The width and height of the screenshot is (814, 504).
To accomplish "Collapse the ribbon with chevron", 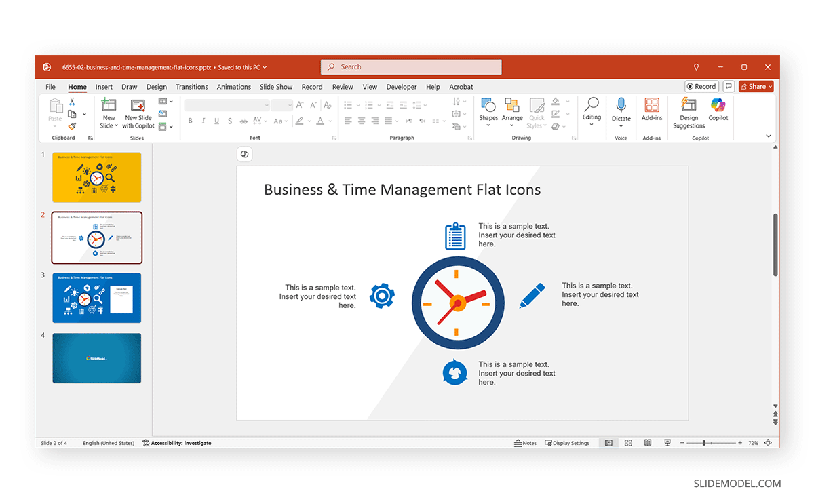I will point(769,136).
